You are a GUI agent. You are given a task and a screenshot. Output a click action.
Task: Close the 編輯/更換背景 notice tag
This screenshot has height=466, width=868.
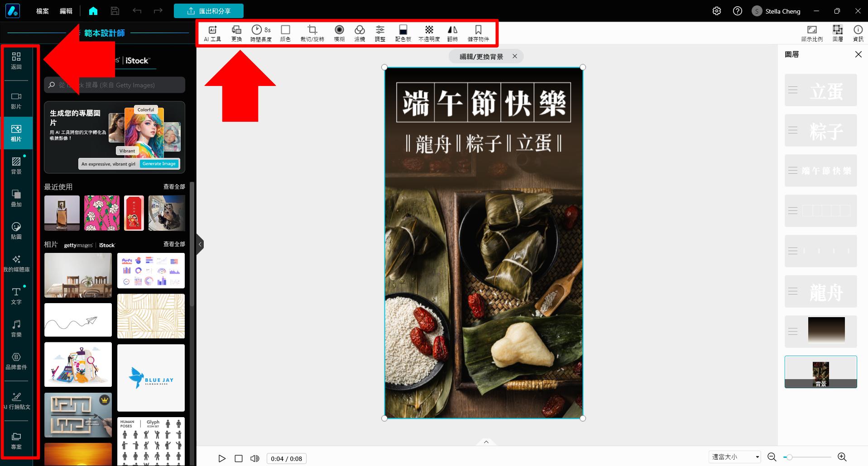[515, 56]
